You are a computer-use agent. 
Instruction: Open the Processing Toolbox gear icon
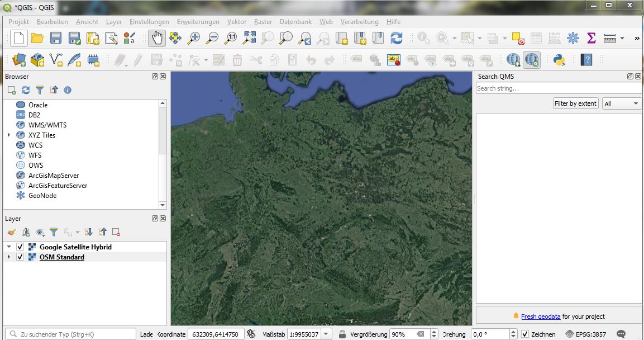tap(573, 38)
